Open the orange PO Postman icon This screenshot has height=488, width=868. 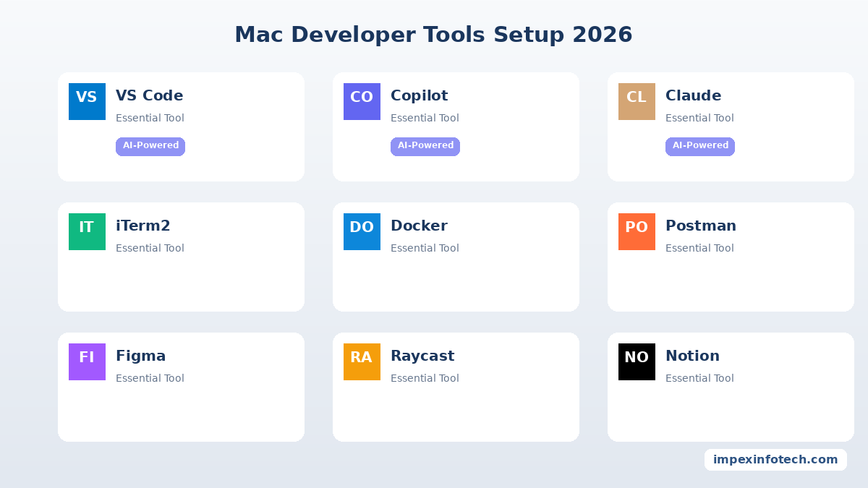(x=637, y=231)
